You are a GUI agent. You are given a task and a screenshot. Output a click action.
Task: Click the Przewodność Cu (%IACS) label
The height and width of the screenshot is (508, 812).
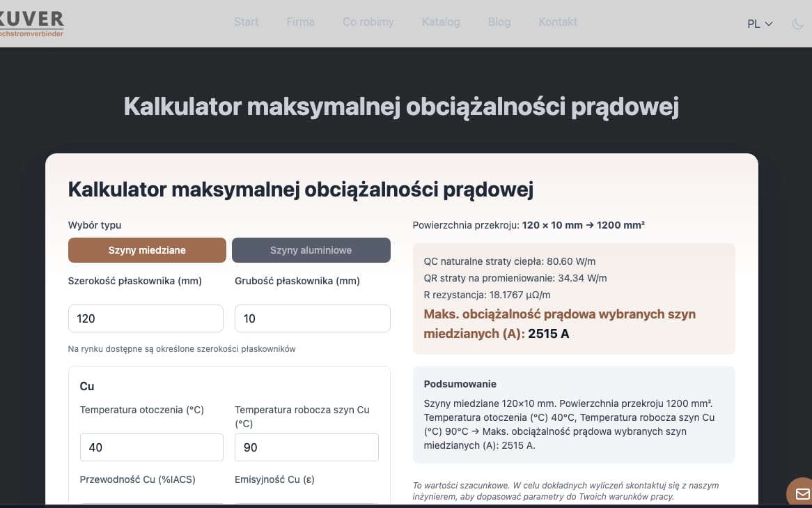pyautogui.click(x=138, y=480)
